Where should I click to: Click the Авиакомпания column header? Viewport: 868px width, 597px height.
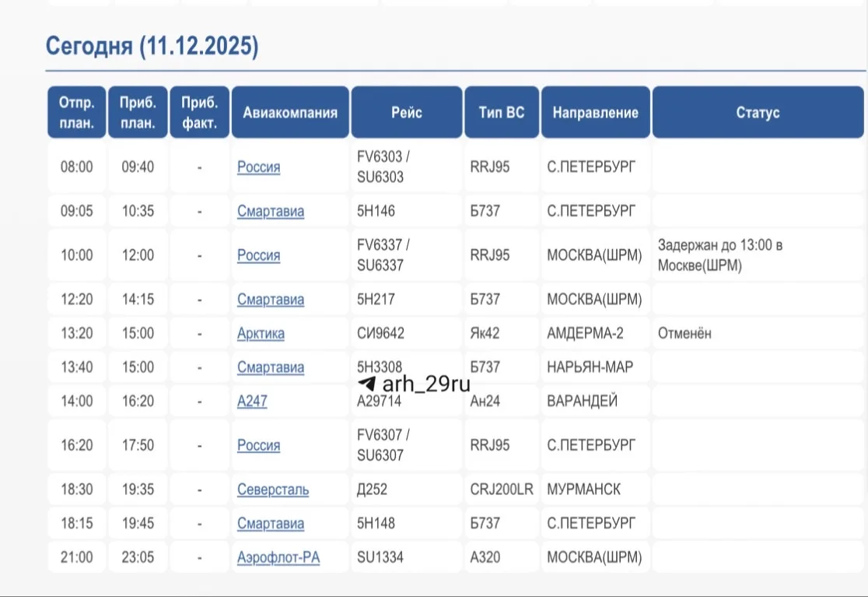pyautogui.click(x=290, y=113)
